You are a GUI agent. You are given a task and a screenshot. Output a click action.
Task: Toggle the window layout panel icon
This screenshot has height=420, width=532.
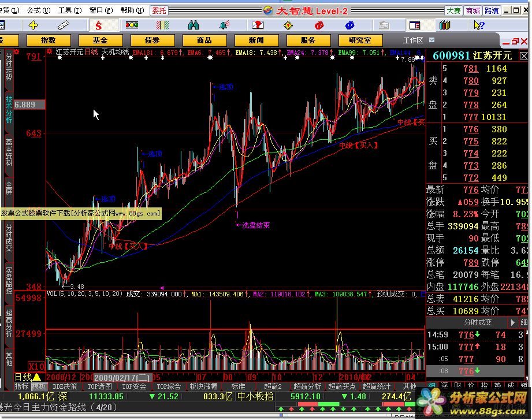click(x=414, y=25)
